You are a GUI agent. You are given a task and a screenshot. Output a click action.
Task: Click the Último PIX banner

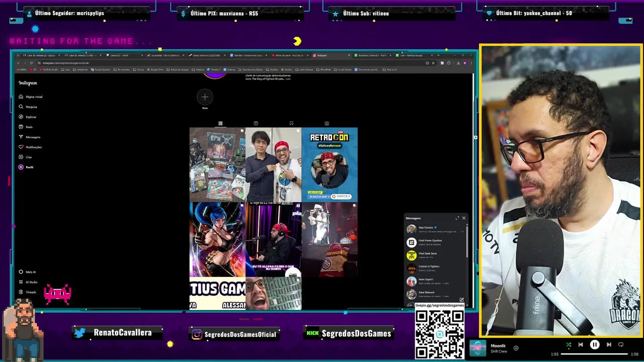point(240,13)
